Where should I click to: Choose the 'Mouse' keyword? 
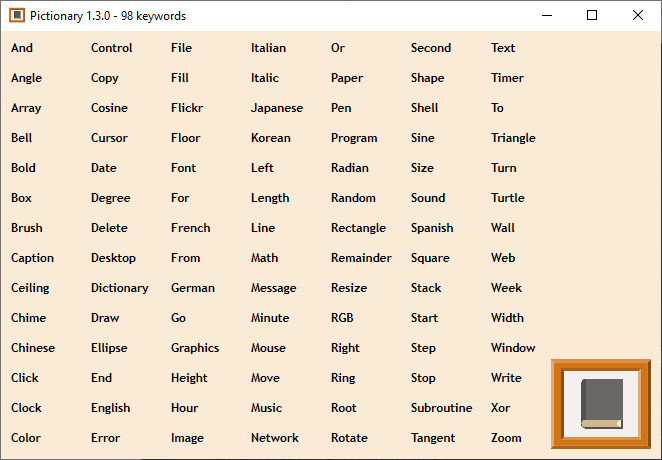pyautogui.click(x=269, y=348)
